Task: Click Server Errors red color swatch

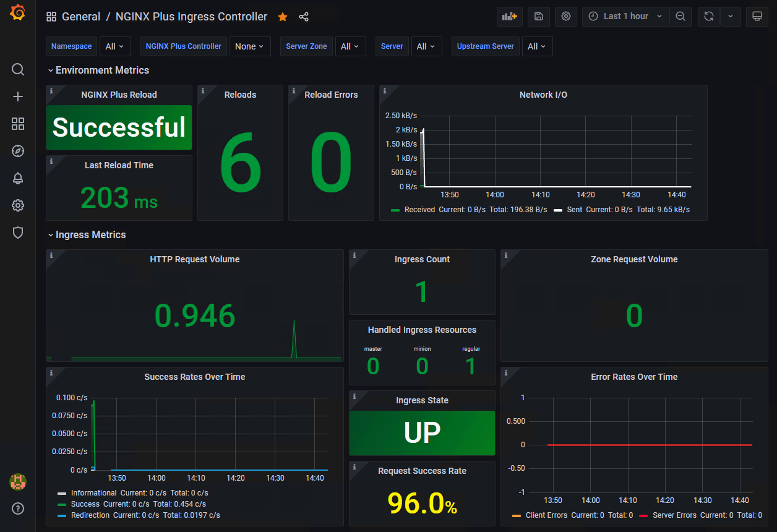Action: pos(643,515)
